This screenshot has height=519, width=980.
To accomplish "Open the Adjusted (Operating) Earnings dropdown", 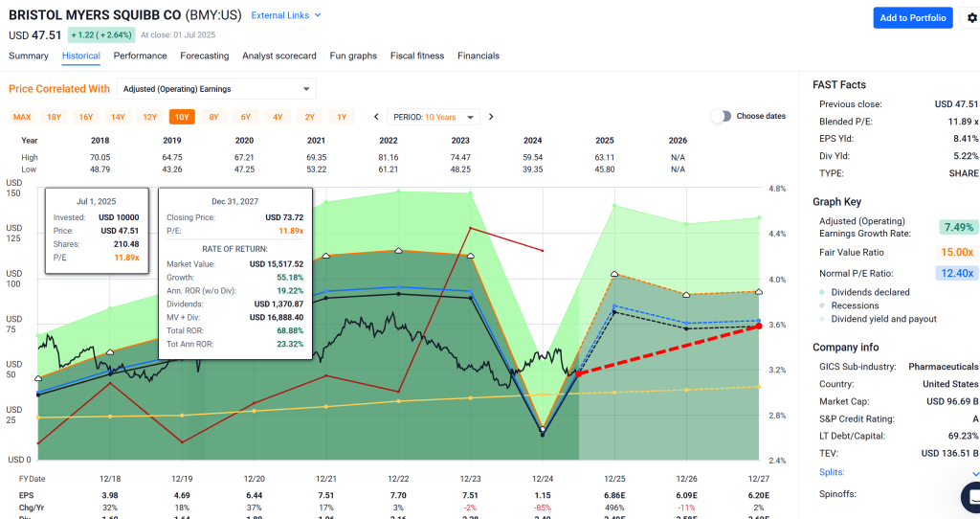I will point(216,89).
